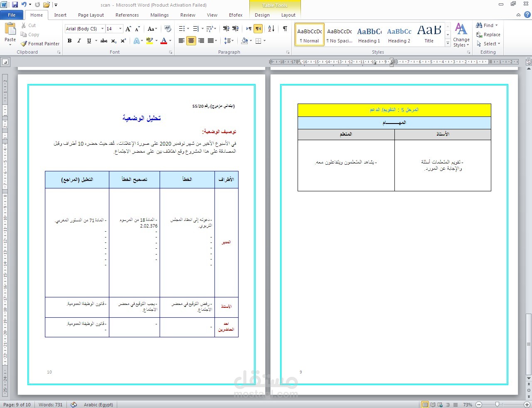Toggle Bold formatting

pos(69,41)
